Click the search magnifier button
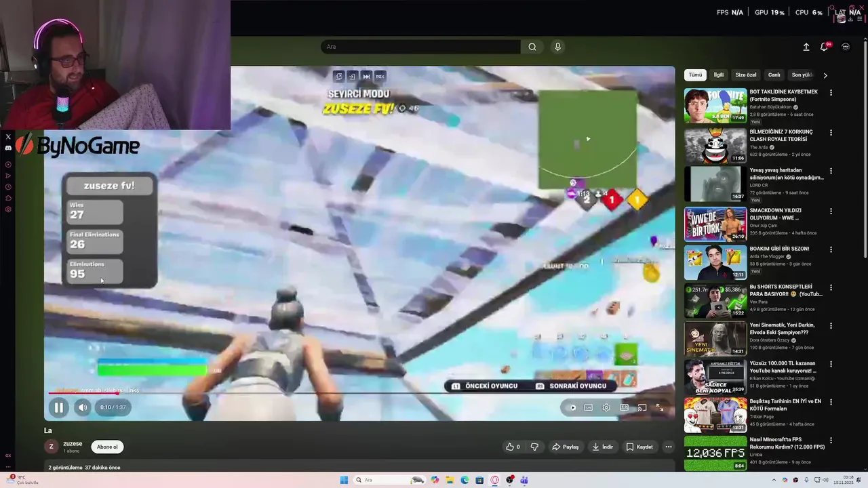 [x=532, y=47]
